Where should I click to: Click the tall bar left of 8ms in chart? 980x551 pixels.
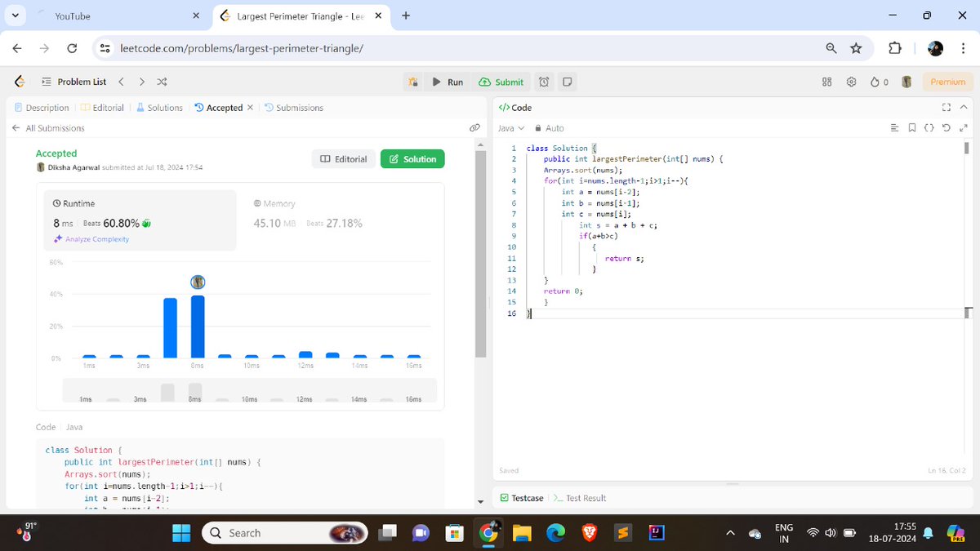[170, 328]
